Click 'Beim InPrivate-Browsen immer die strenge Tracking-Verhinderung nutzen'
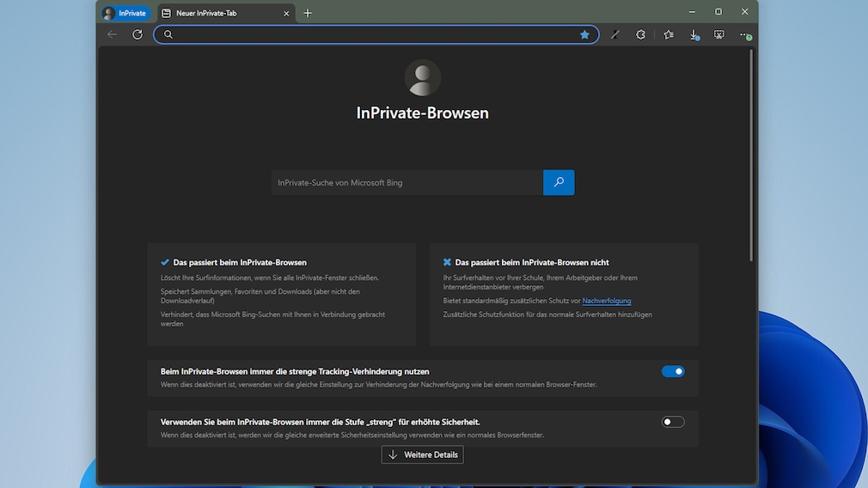This screenshot has width=868, height=488. tap(295, 371)
